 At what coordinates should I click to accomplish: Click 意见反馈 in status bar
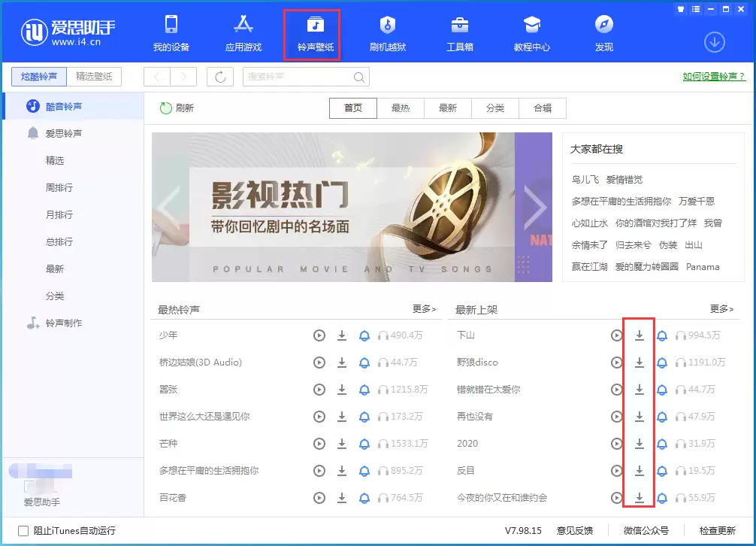click(575, 530)
